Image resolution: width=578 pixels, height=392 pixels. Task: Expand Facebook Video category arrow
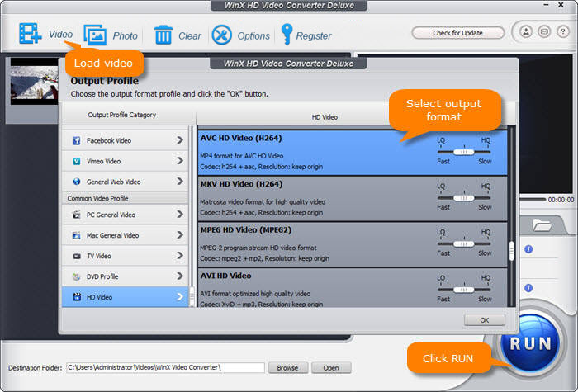pyautogui.click(x=180, y=140)
